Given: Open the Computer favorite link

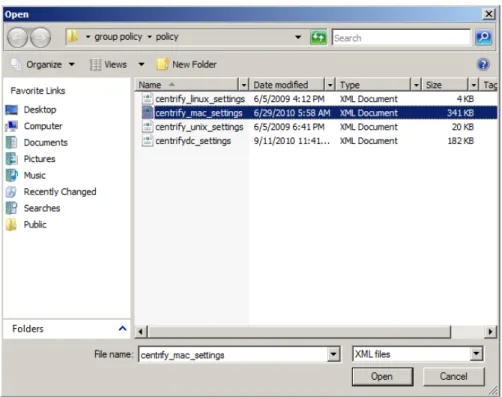Looking at the screenshot, I should point(43,126).
